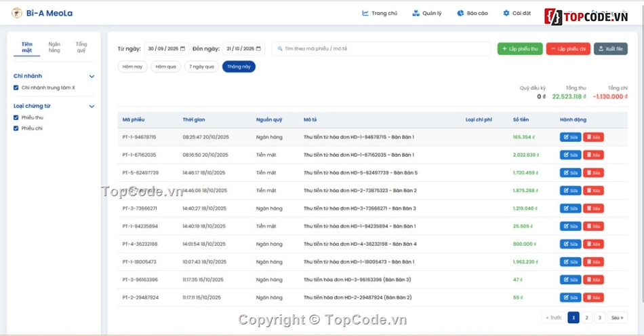644x336 pixels.
Task: Click the search by mã phiếu field
Action: [x=381, y=49]
